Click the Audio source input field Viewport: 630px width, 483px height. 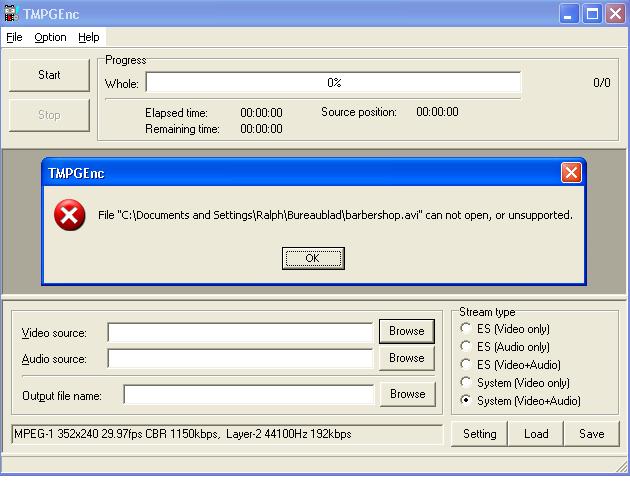tap(240, 358)
